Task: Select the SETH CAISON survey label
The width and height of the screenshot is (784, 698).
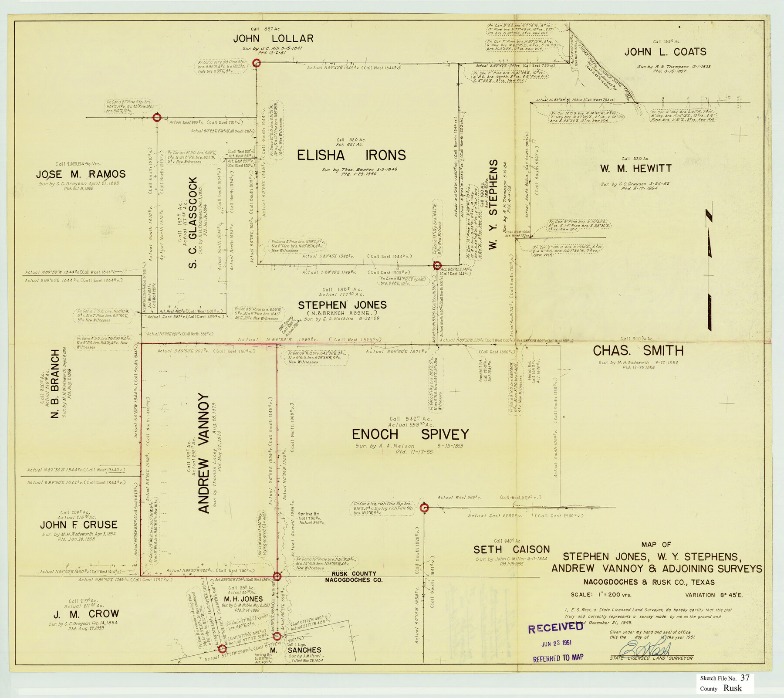Action: 511,550
